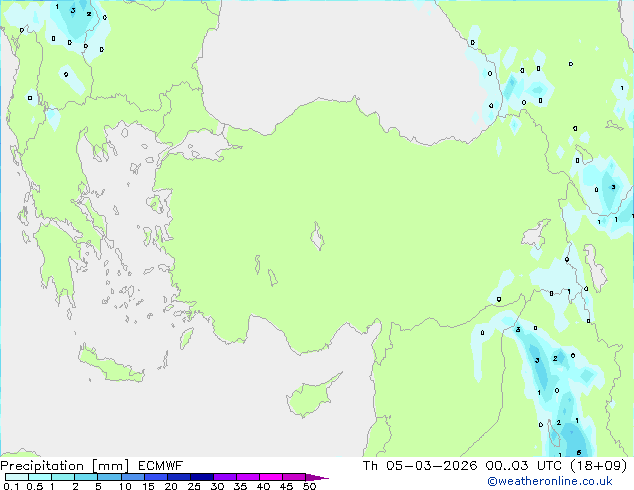The height and width of the screenshot is (490, 634).
Task: Pick the purple 30 mm legend swatch
Action: [x=225, y=477]
